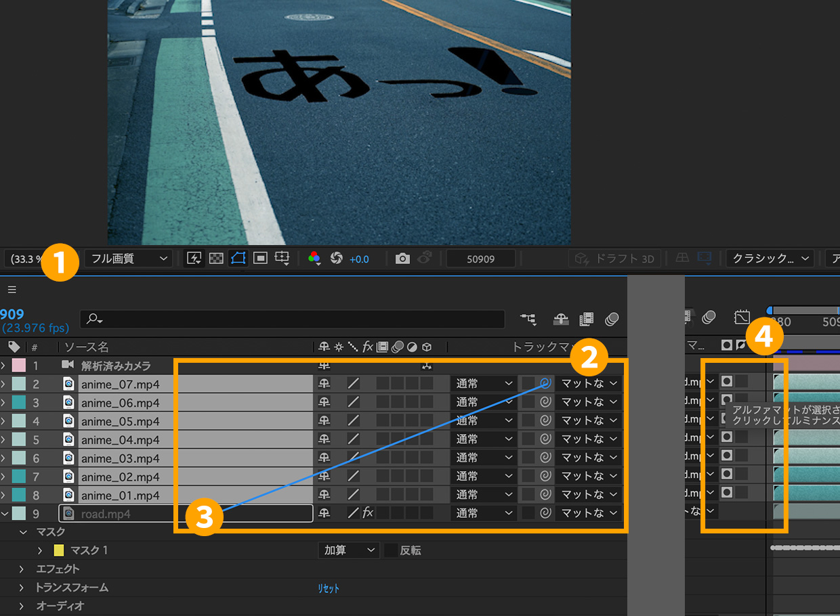Toggle the 反転 checkbox for マスク 1

tap(391, 550)
